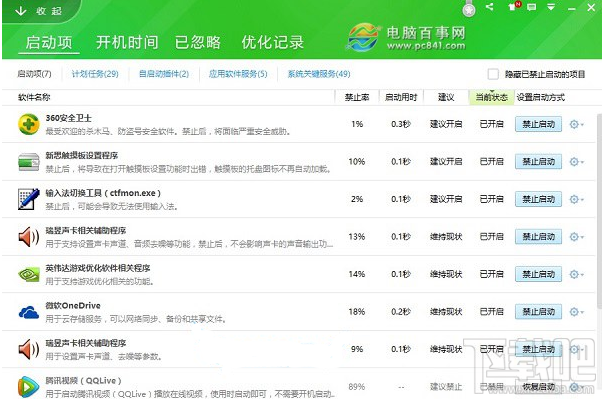Click 软件名称 column header
The height and width of the screenshot is (399, 603).
point(34,97)
